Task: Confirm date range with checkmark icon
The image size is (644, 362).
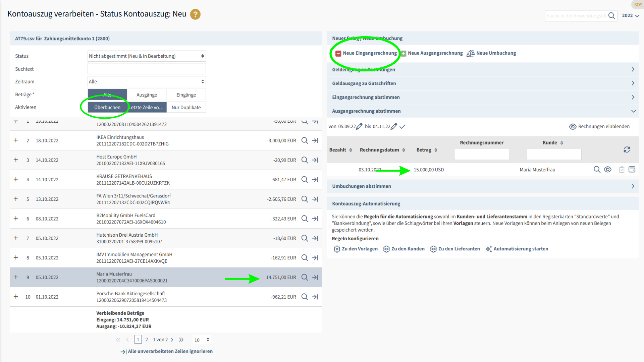Action: pos(402,126)
